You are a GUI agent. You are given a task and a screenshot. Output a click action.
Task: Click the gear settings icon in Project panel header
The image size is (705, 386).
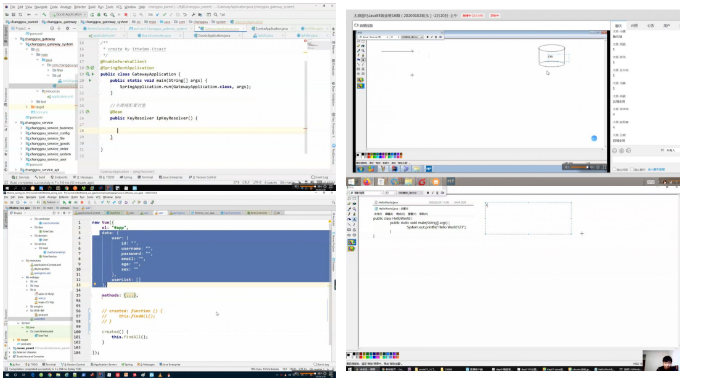(x=67, y=28)
